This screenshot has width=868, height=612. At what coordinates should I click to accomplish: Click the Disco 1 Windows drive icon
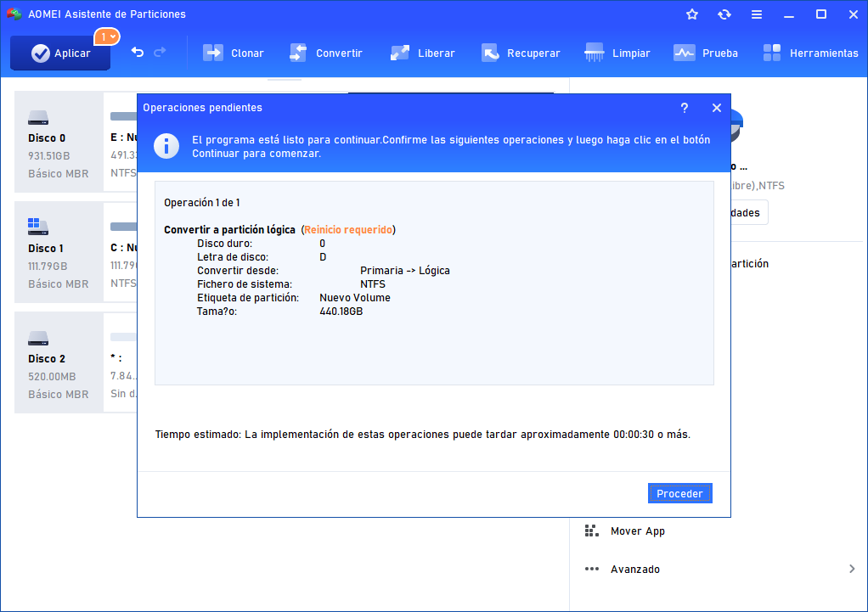(38, 227)
